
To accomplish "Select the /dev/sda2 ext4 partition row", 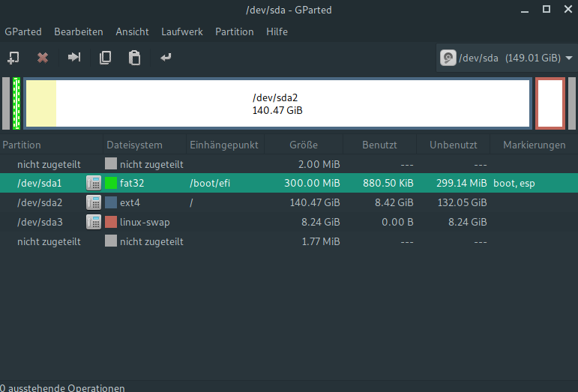I will [x=225, y=202].
